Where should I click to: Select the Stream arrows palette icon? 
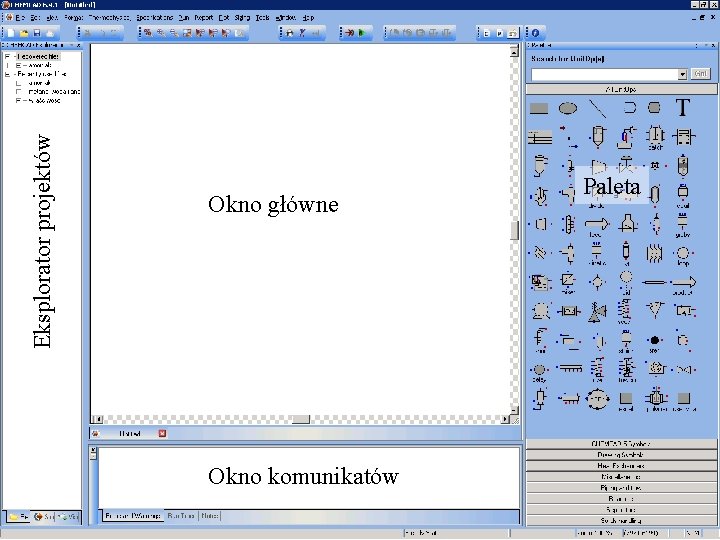pyautogui.click(x=568, y=137)
